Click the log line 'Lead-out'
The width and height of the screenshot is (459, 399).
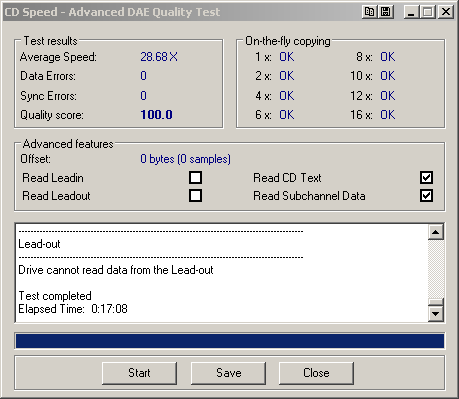39,244
